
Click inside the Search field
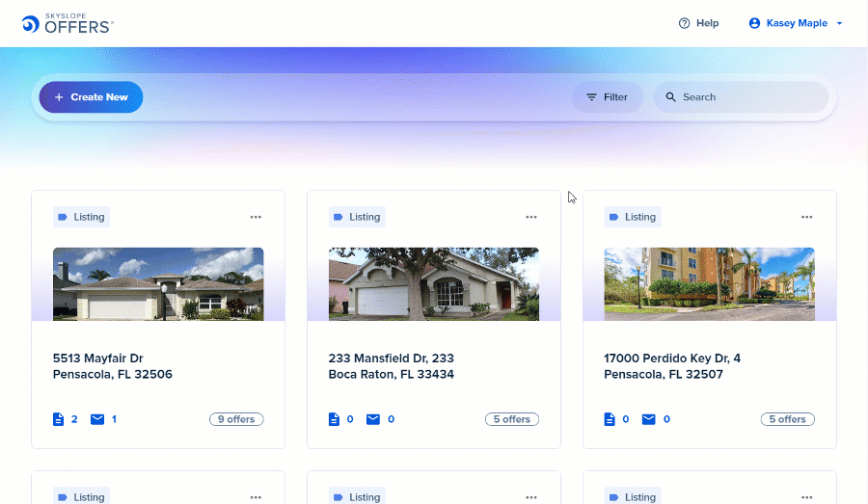(x=742, y=96)
